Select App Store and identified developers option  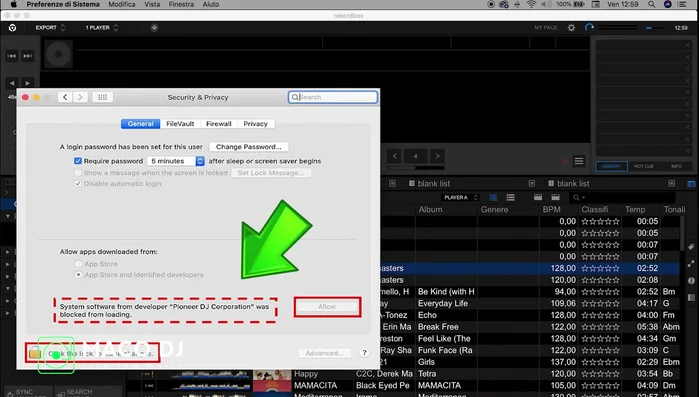(78, 274)
